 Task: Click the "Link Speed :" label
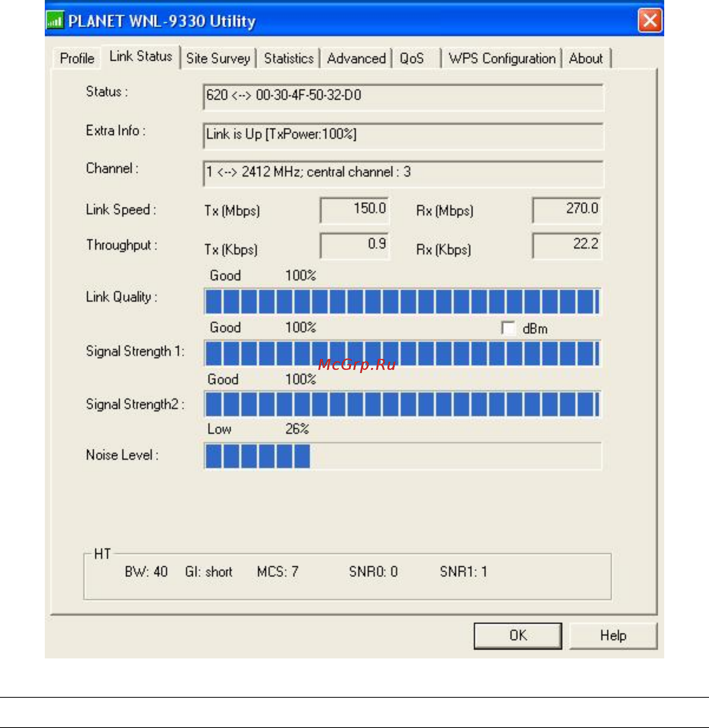(121, 210)
